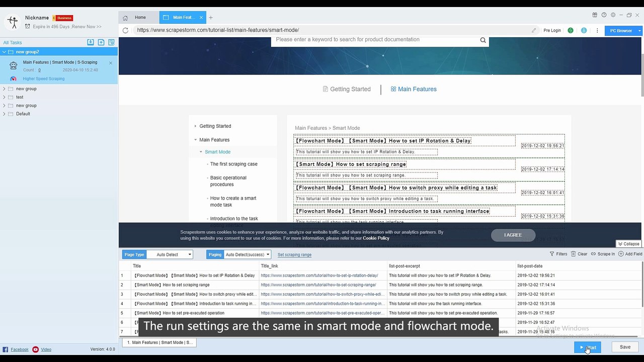Collapse Smart Mode in tutorial sidebar
The image size is (644, 362).
[201, 152]
